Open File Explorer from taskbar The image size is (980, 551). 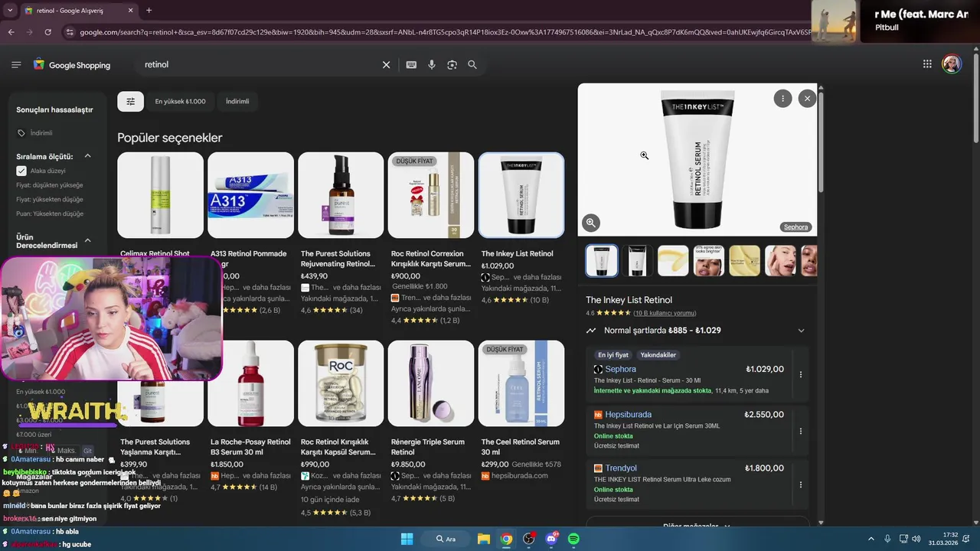pyautogui.click(x=484, y=539)
